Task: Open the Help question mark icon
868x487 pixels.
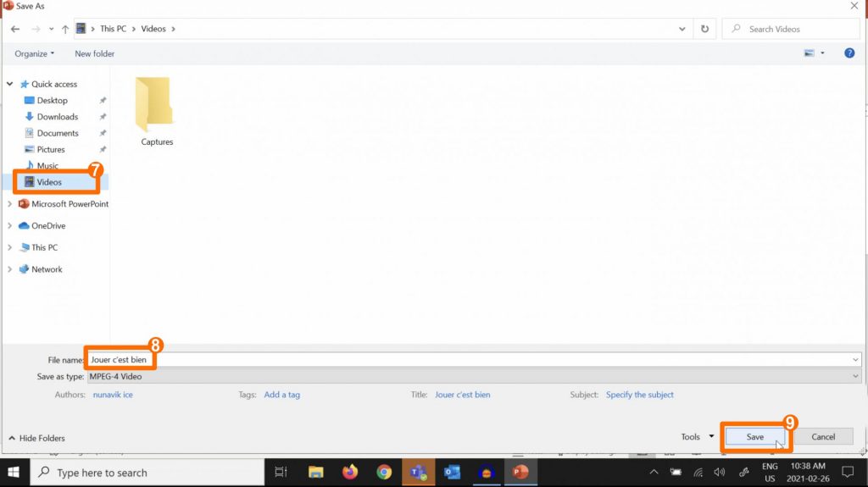Action: (x=849, y=53)
